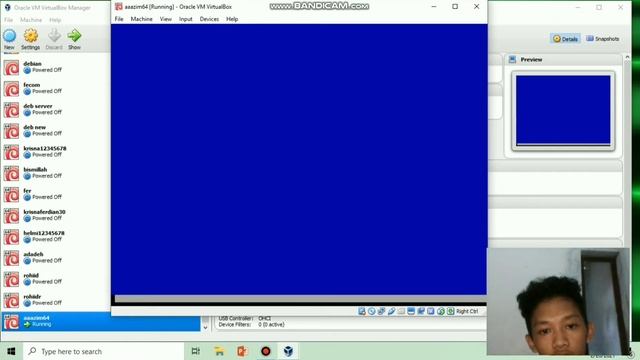The image size is (640, 360).
Task: Select the krisnaferdian30 virtual machine
Action: click(56, 216)
